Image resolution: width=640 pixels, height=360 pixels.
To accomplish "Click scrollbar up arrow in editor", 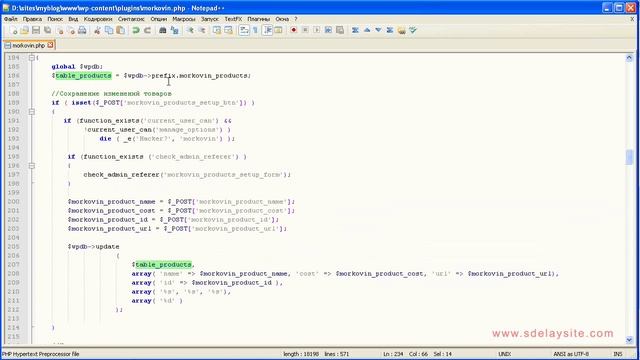I will (629, 58).
